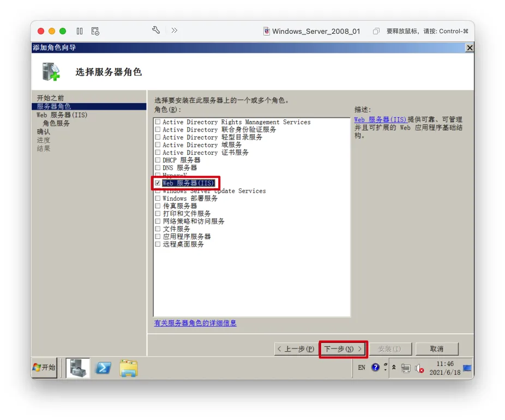Check Windows 部署服务 role

click(x=158, y=198)
